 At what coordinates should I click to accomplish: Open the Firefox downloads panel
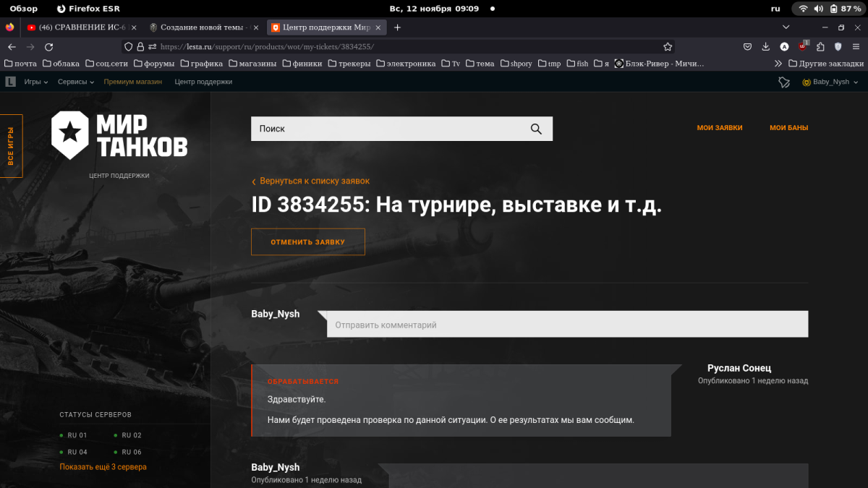766,46
